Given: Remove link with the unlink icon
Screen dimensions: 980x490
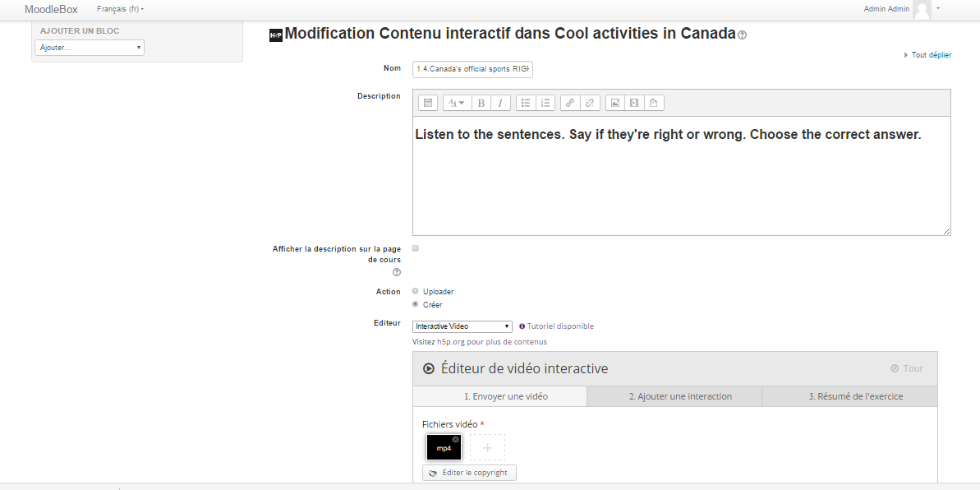Looking at the screenshot, I should [589, 103].
